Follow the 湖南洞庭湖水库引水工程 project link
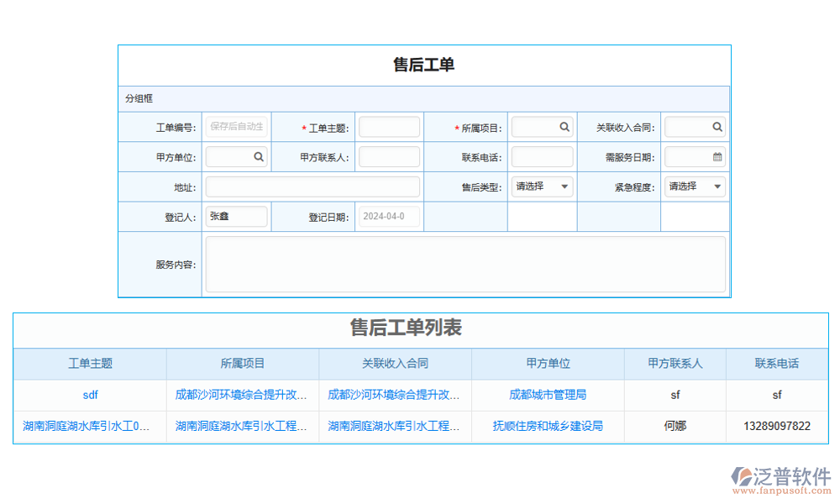This screenshot has width=840, height=504. 242,426
